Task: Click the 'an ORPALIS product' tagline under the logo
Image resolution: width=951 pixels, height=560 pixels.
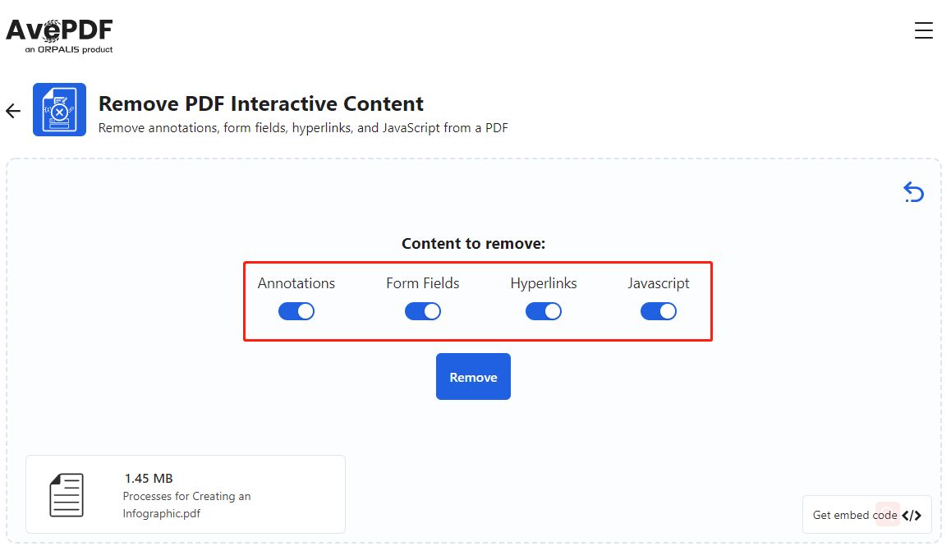Action: (68, 49)
